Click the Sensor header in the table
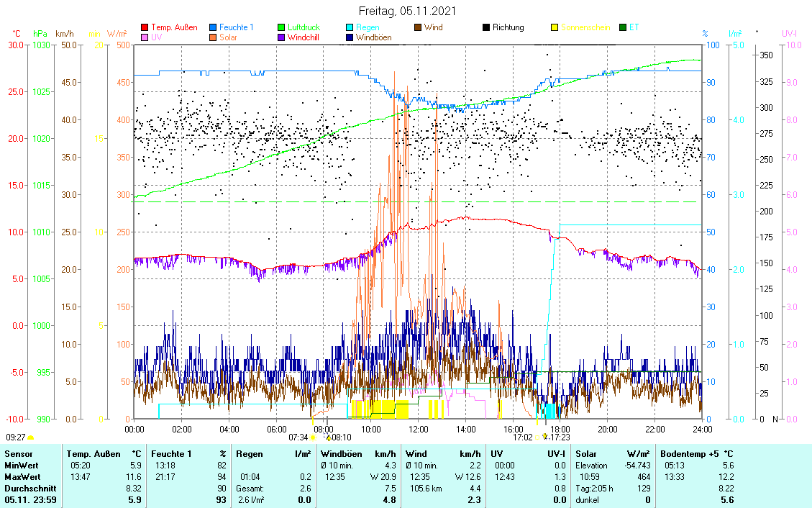This screenshot has height=508, width=812. point(19,454)
